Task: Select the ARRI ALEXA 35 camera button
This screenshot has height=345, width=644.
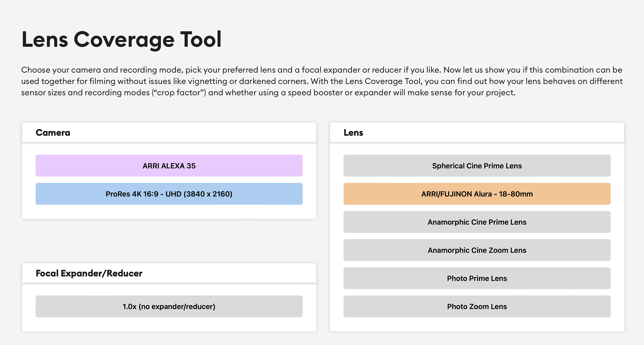Action: [169, 165]
